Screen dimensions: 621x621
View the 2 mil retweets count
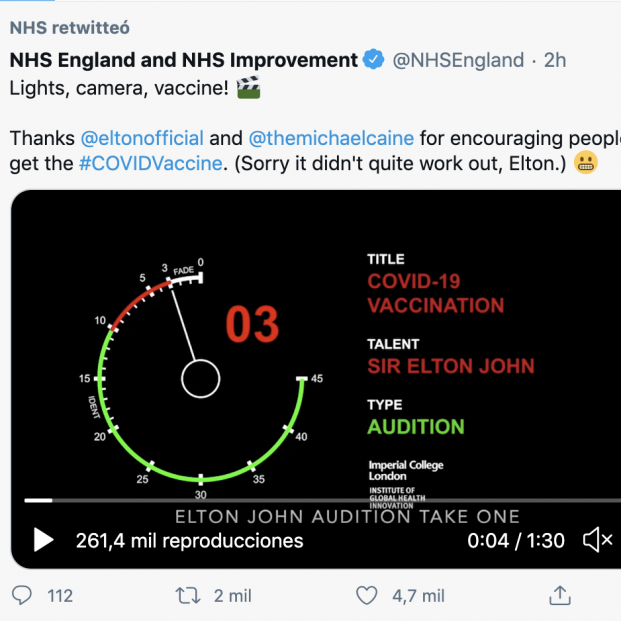point(233,596)
